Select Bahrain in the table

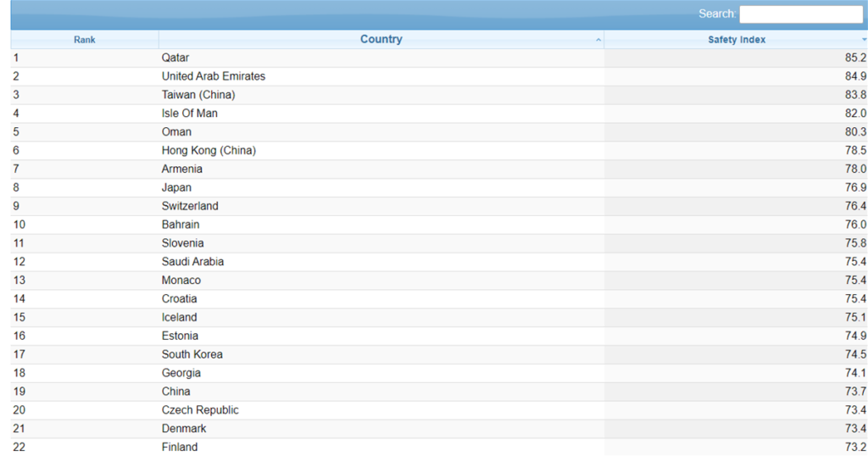181,225
